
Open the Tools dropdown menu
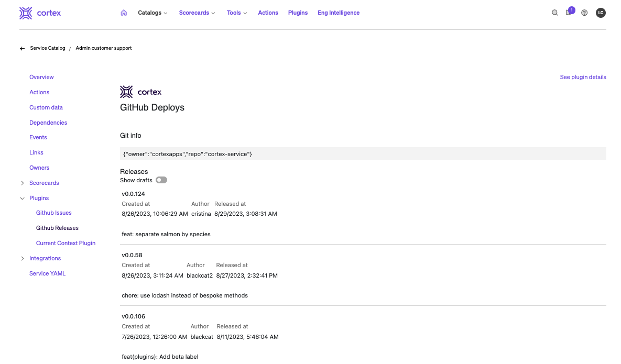click(237, 13)
